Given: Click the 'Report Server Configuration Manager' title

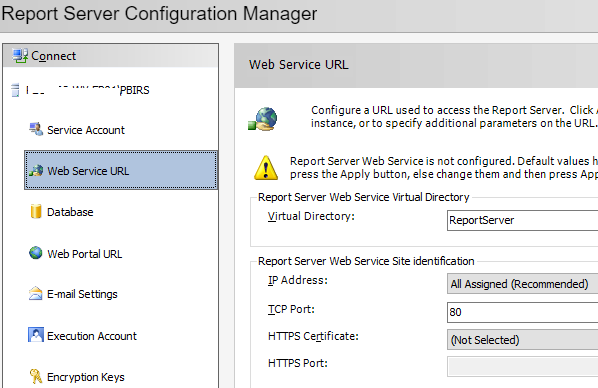Looking at the screenshot, I should point(159,14).
